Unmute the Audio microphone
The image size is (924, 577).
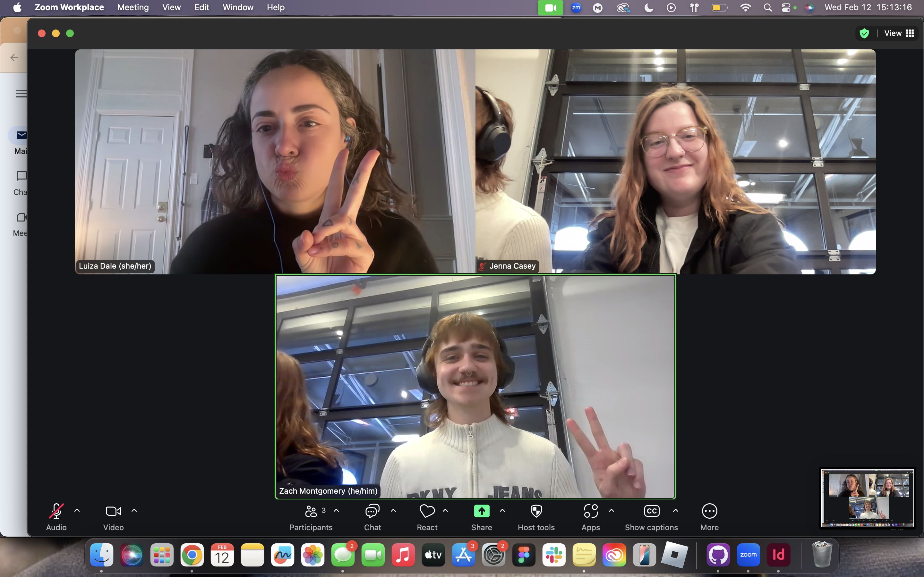56,511
